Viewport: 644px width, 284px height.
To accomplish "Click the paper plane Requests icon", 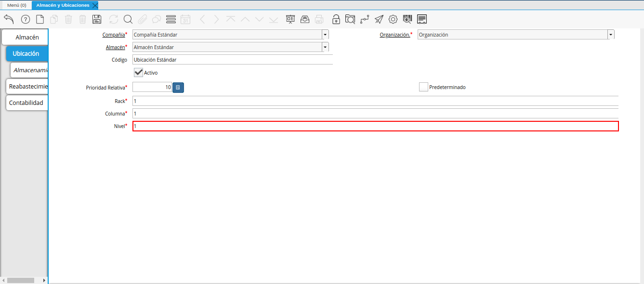I will (379, 19).
